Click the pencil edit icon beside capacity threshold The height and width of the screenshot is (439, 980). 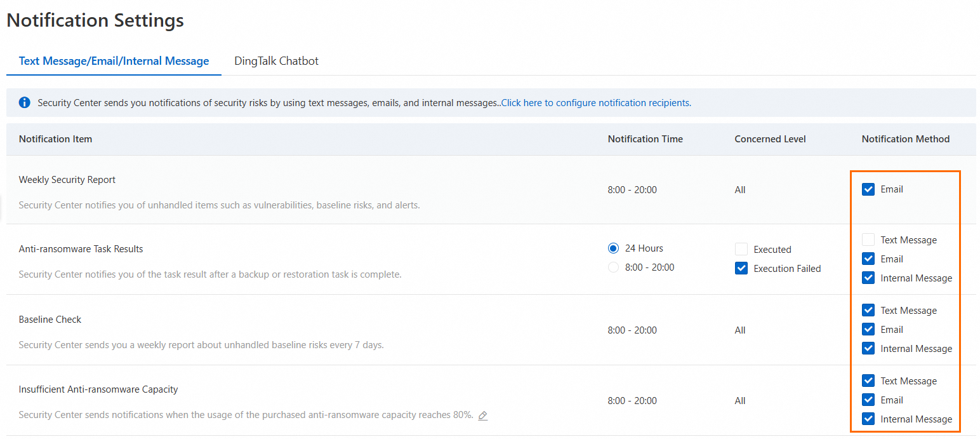point(483,415)
